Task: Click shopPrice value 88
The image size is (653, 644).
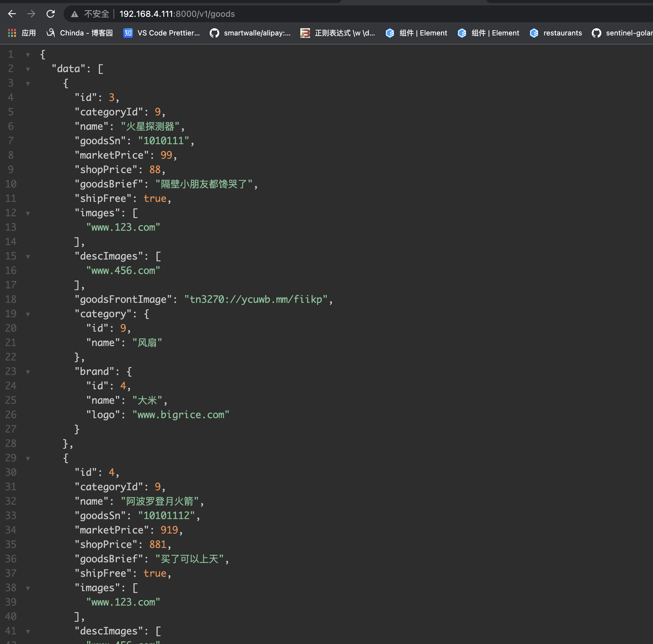Action: 155,170
